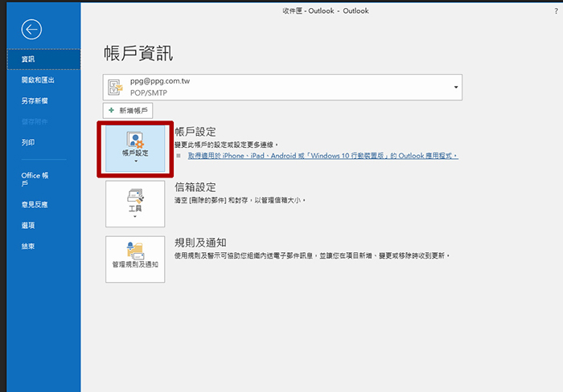Click the 信箱設定 heading text
Viewport: 563px width, 392px height.
(x=195, y=187)
